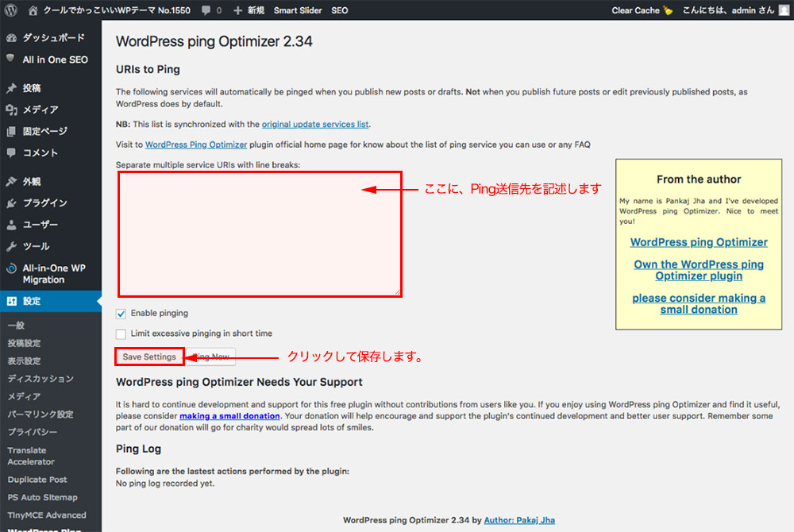Open the メディア settings submenu
Viewport: 794px width, 532px height.
(x=25, y=396)
